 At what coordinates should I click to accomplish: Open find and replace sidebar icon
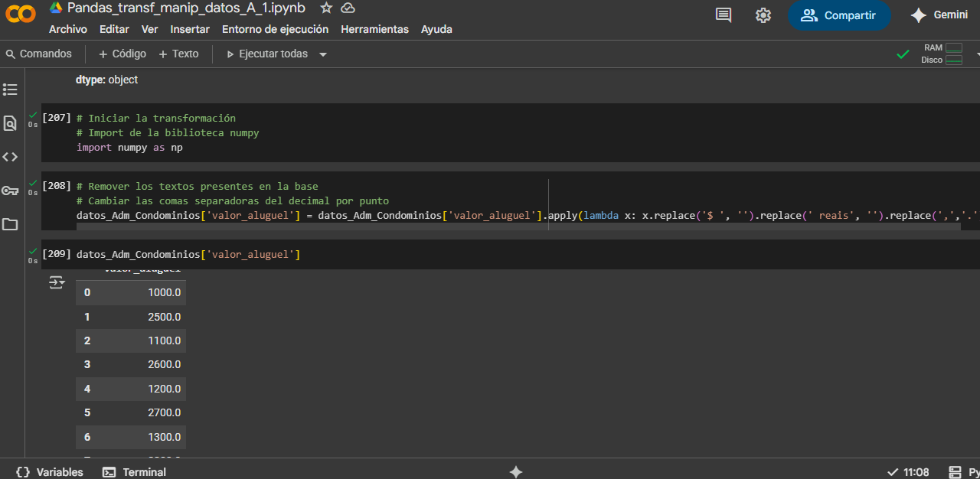click(x=10, y=123)
